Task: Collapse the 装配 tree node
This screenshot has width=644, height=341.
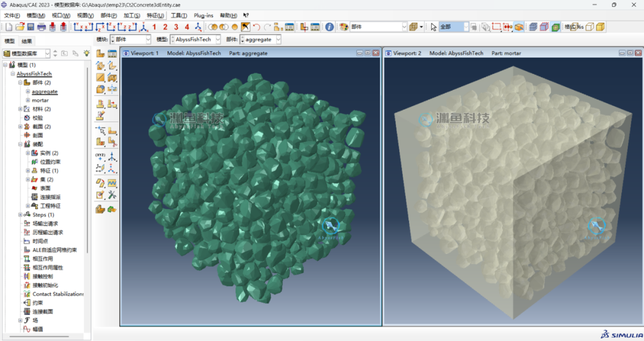Action: tap(20, 144)
